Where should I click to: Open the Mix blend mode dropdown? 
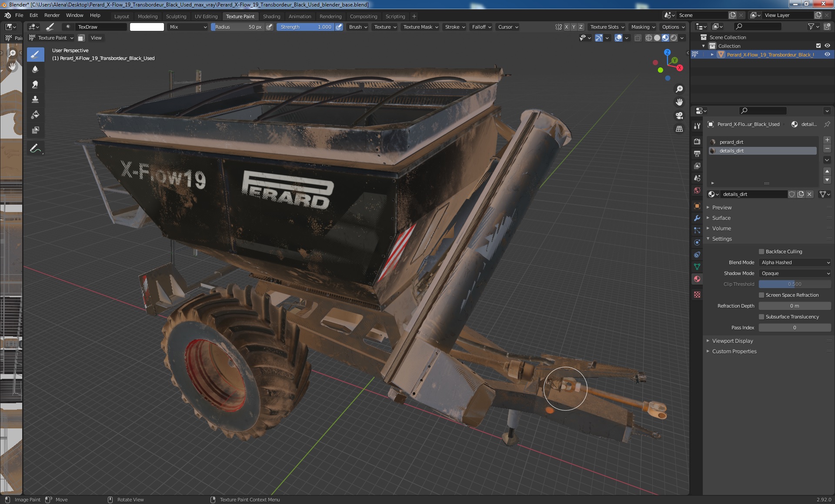[x=188, y=27]
